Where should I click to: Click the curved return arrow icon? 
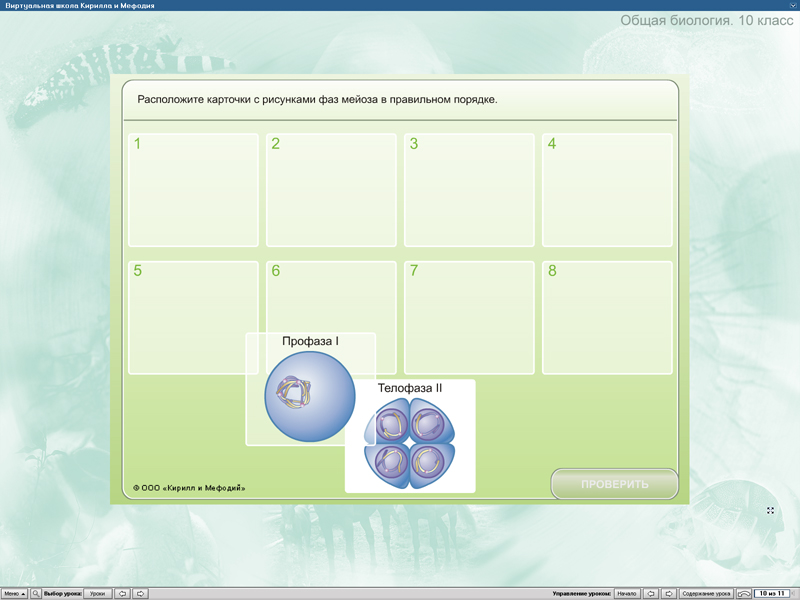point(744,593)
